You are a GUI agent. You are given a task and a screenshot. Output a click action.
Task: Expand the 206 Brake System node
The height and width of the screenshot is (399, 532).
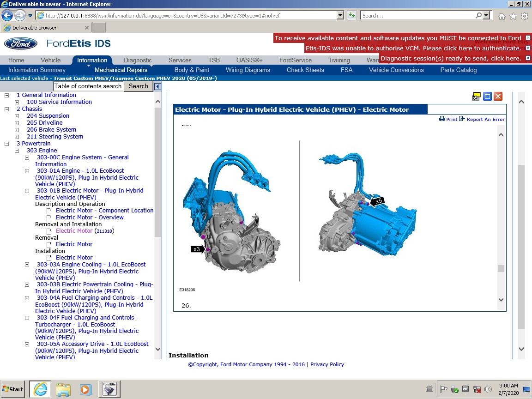tap(17, 130)
